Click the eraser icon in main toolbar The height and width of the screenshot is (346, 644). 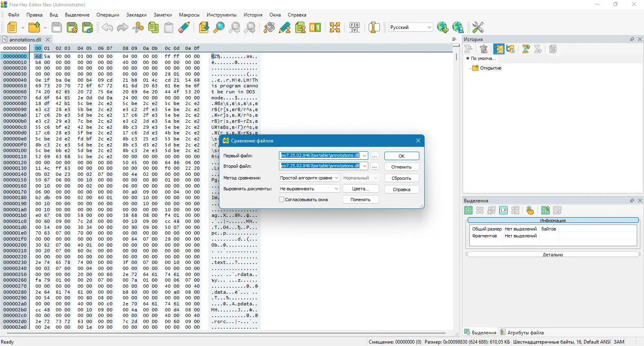click(184, 27)
